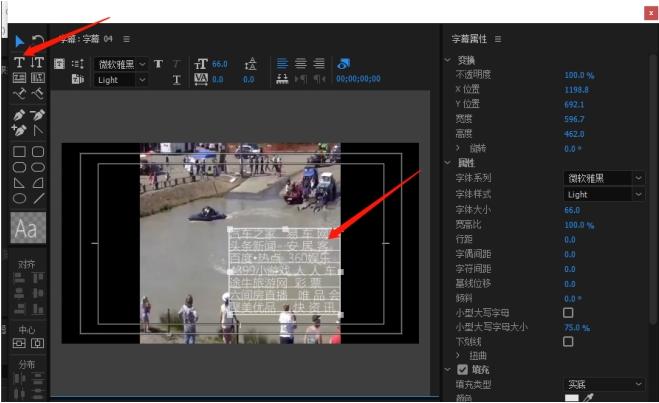Select the Vertical Path Type tool
The image size is (659, 403).
pos(37,93)
